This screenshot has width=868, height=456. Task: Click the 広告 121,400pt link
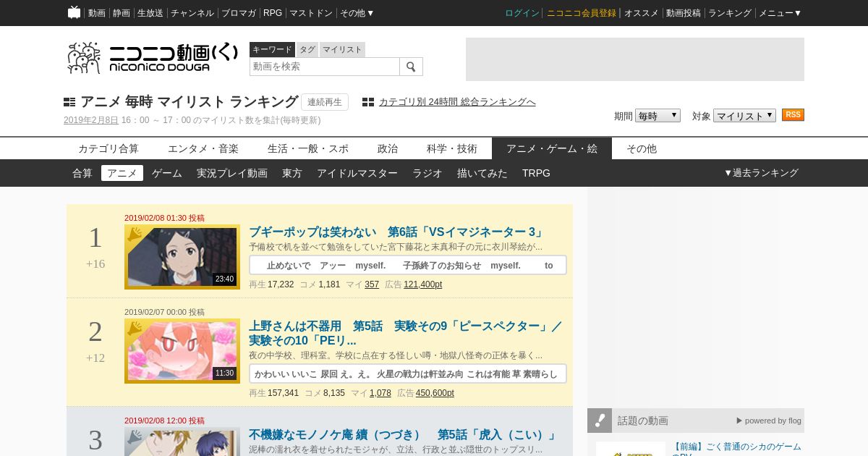[x=422, y=284]
